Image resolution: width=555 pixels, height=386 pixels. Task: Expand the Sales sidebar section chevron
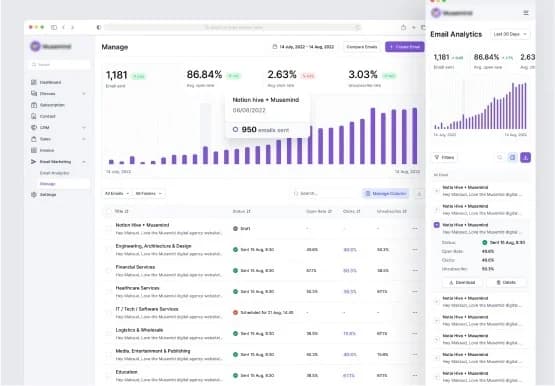pyautogui.click(x=84, y=139)
